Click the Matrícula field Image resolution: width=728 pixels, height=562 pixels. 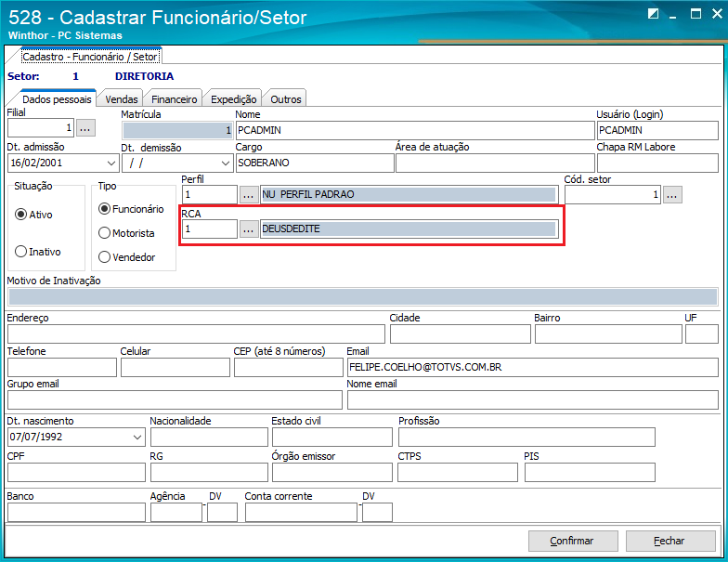click(176, 130)
